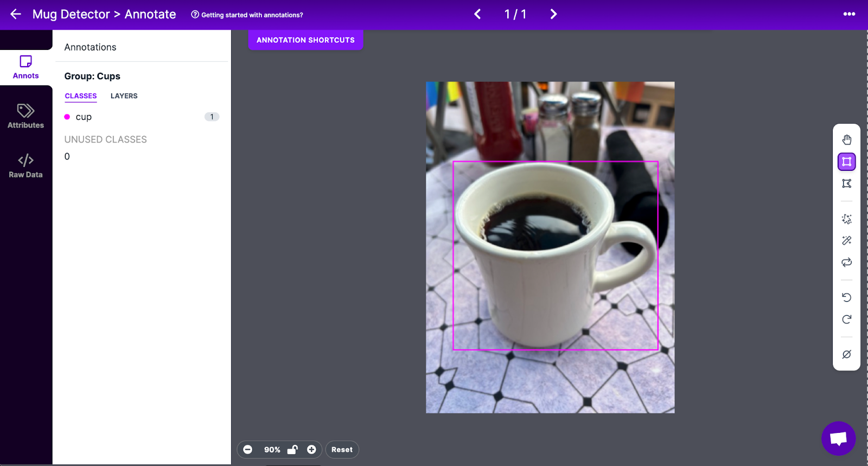Zoom out with the minus icon
868x466 pixels.
click(248, 450)
